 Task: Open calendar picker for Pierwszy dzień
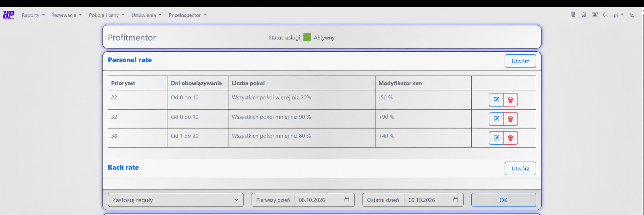point(347,200)
